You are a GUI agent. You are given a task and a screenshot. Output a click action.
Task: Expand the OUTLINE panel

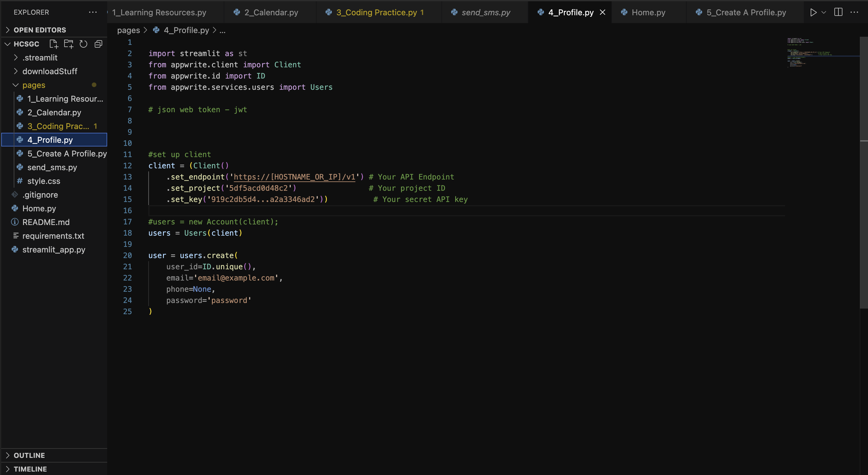pos(29,455)
